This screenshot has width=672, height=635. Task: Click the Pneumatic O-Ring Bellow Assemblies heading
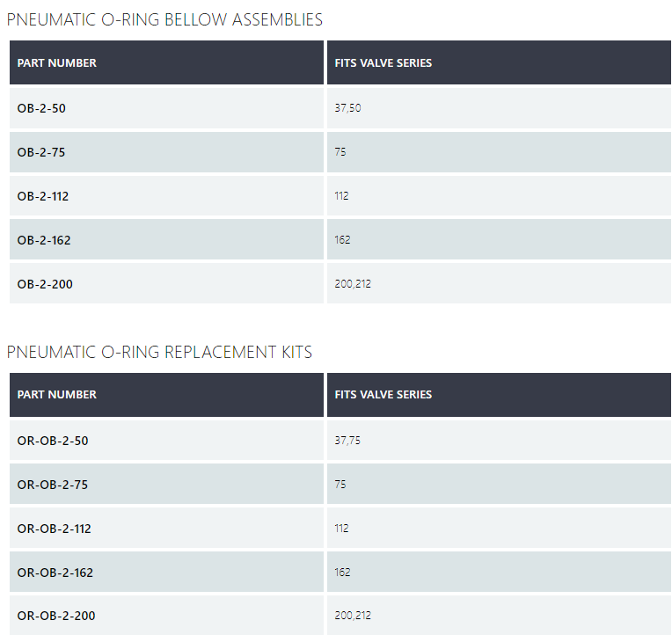coord(164,19)
